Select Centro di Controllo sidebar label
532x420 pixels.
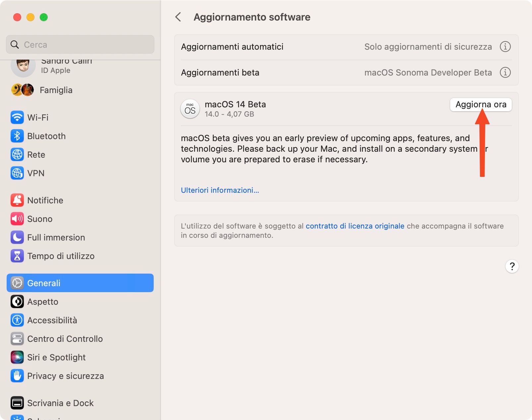pos(65,339)
